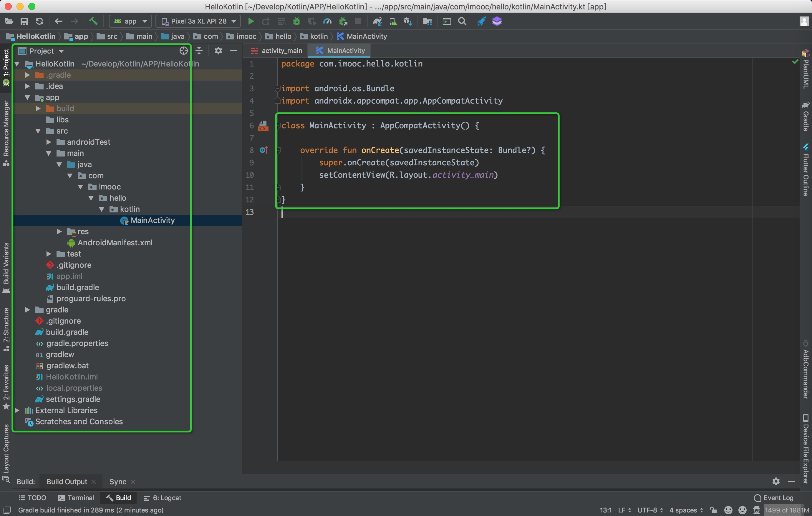Open the Gradle side panel

tap(806, 116)
